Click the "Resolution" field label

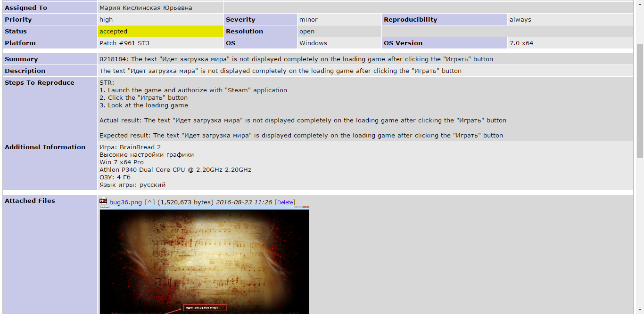pos(244,32)
